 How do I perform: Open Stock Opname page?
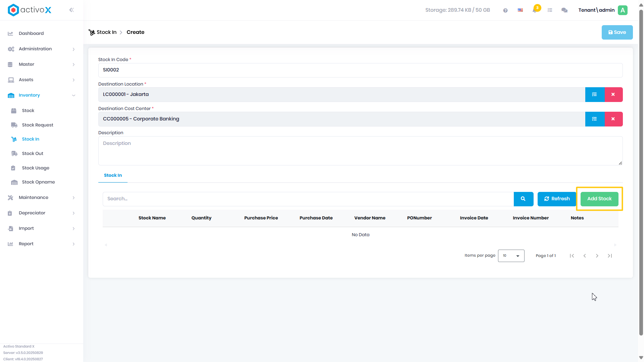(38, 182)
